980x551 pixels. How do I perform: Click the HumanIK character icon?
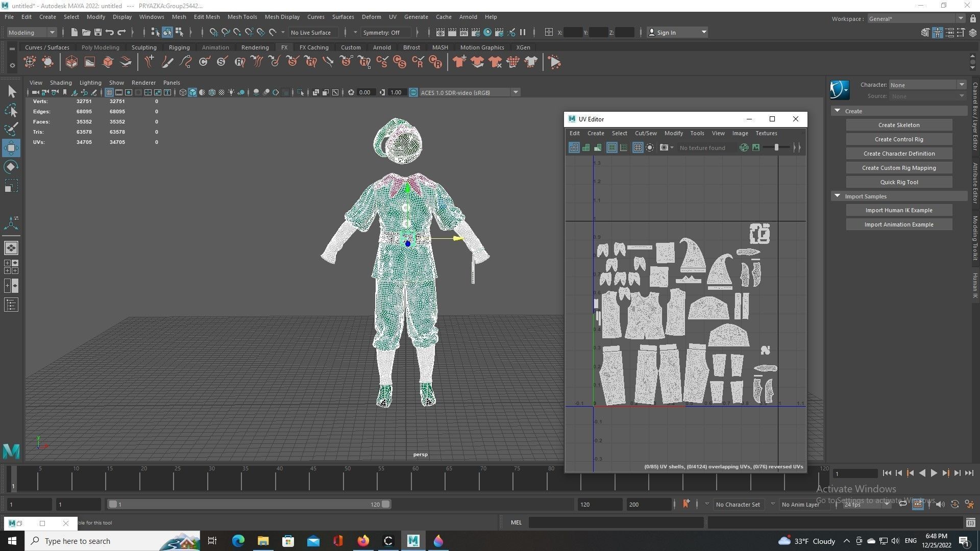click(840, 90)
